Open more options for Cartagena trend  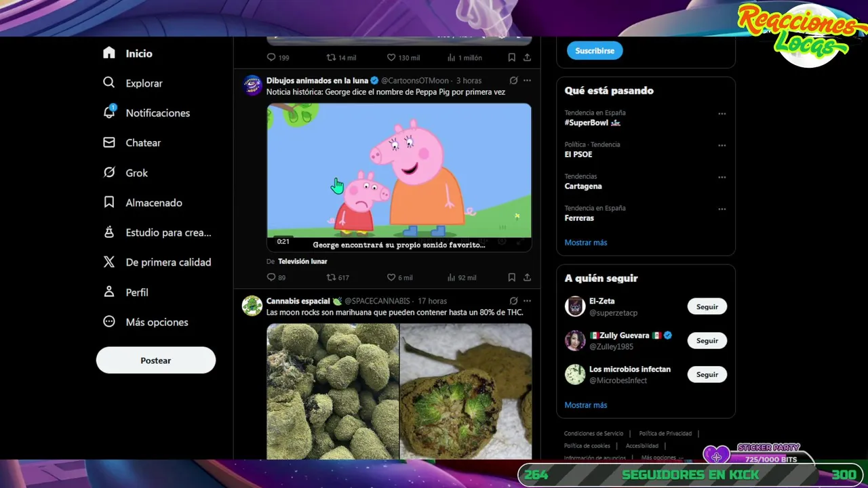[722, 178]
